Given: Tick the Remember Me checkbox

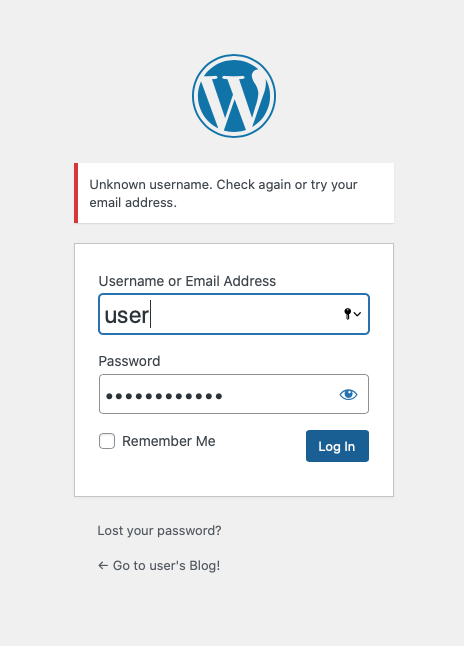Looking at the screenshot, I should click(x=107, y=441).
